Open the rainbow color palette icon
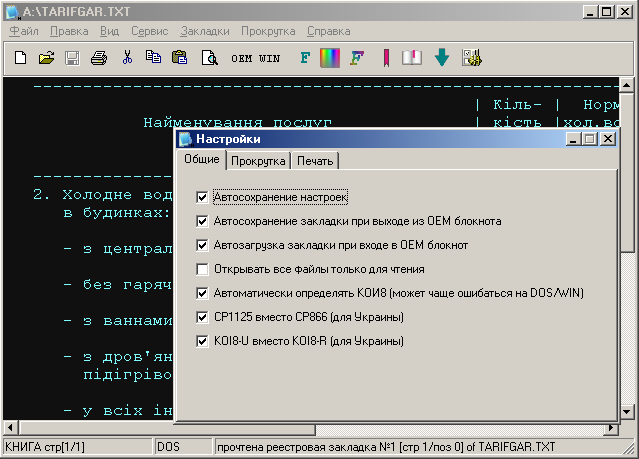 (330, 58)
